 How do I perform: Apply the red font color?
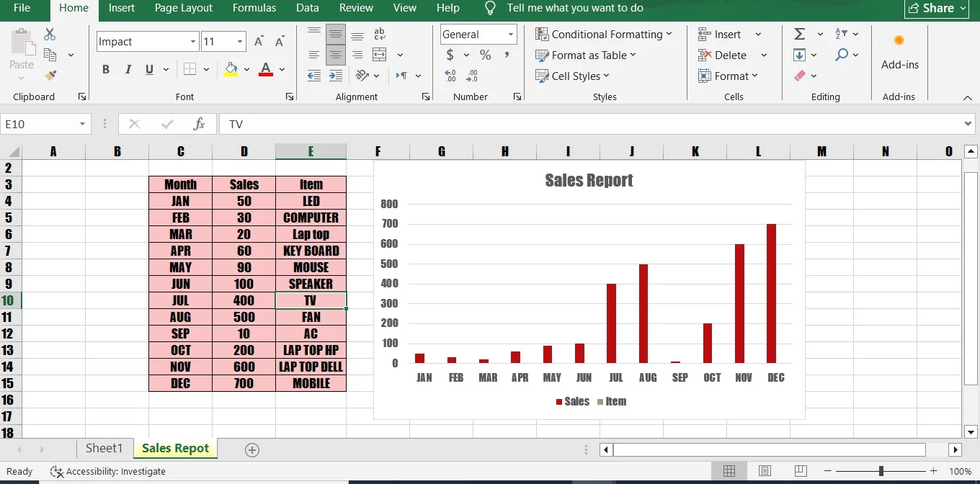click(x=265, y=69)
